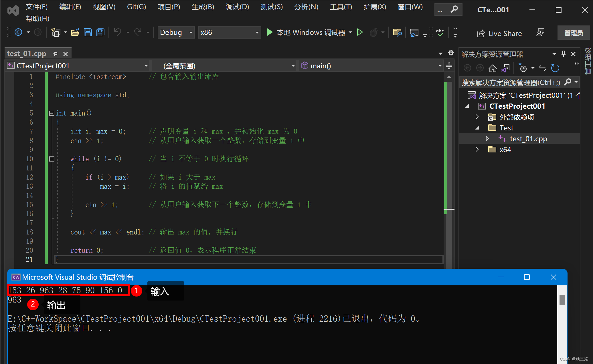This screenshot has height=364, width=593.
Task: Open the 生成(B) menu
Action: tap(203, 7)
